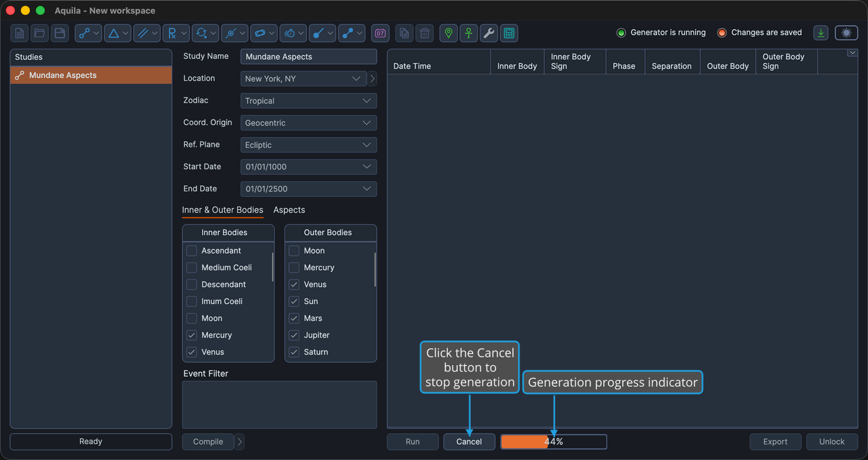
Task: Uncheck the Mars outer body checkbox
Action: click(294, 318)
